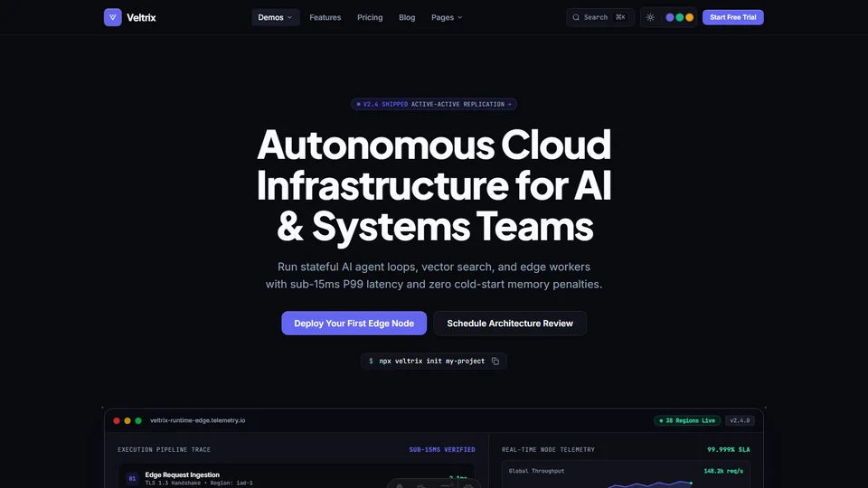
Task: Click the Veltrix logo icon
Action: point(112,17)
